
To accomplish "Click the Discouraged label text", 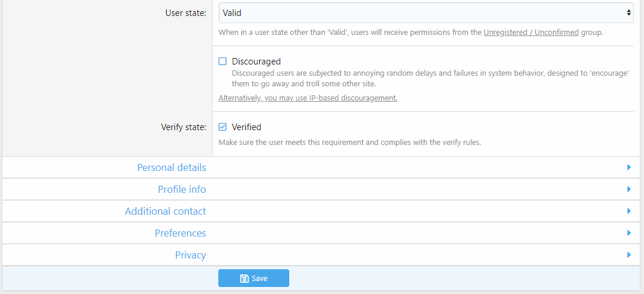I will pyautogui.click(x=256, y=62).
